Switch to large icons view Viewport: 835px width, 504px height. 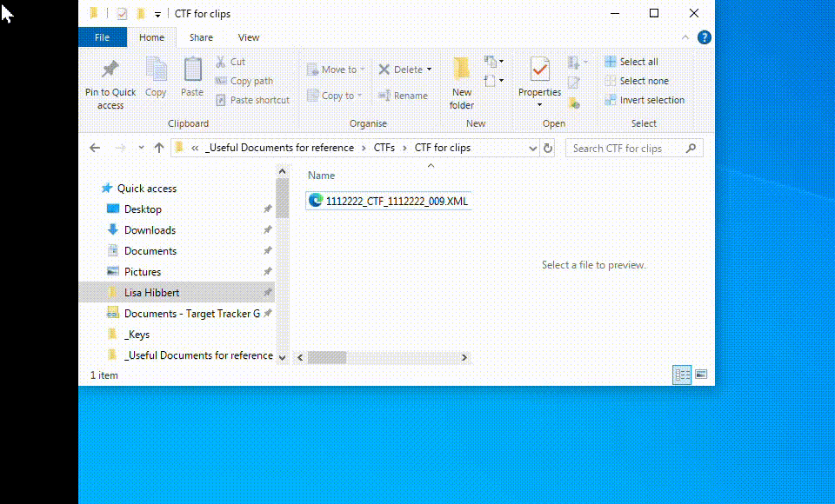click(700, 375)
